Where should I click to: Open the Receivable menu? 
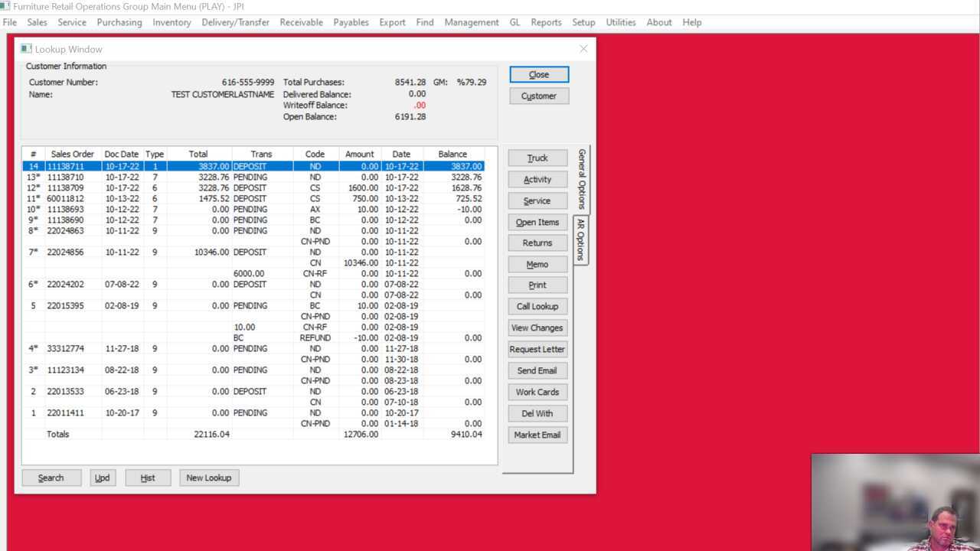click(301, 22)
